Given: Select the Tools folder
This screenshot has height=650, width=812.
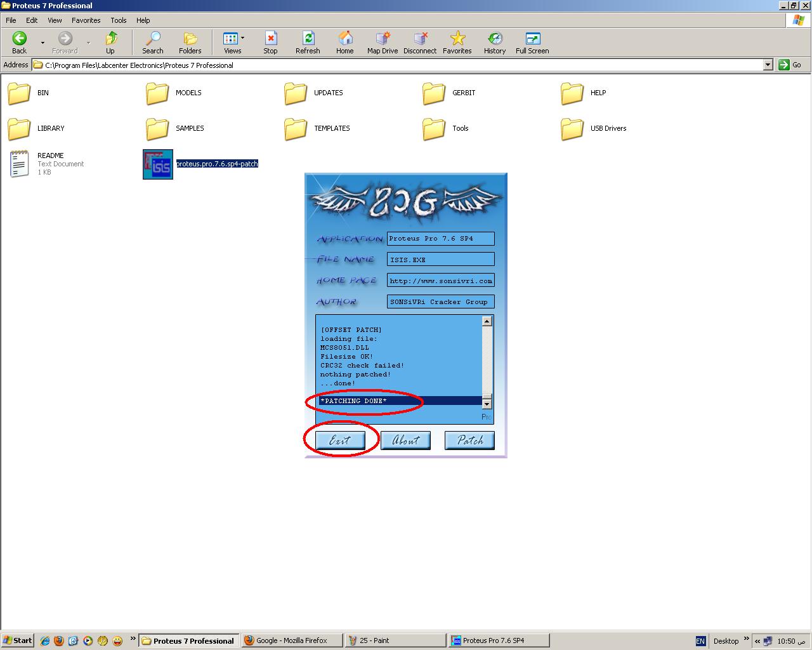Looking at the screenshot, I should [x=445, y=129].
